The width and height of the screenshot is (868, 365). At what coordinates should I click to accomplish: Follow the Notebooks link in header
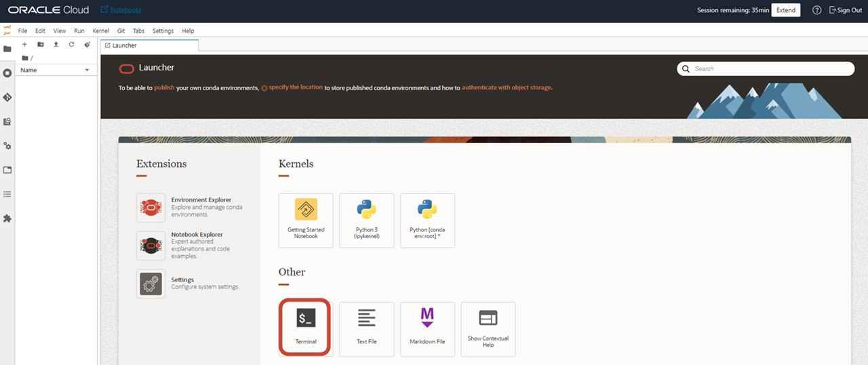click(x=121, y=9)
